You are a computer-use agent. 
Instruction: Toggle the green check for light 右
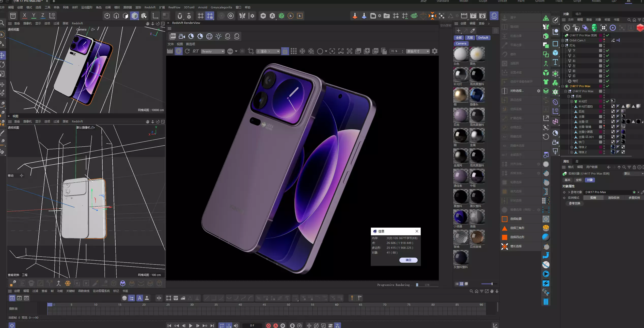click(x=607, y=61)
